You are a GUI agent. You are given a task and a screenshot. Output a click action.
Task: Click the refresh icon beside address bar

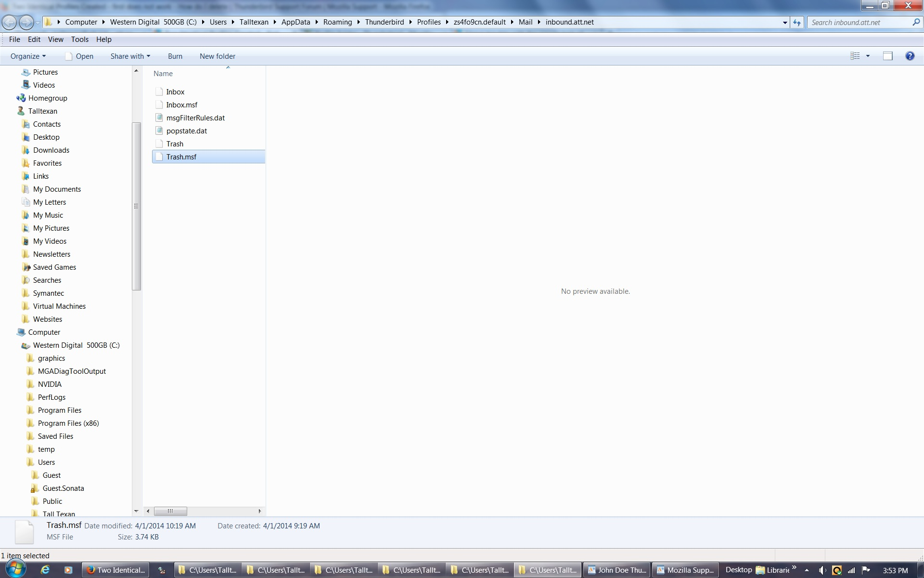point(797,23)
